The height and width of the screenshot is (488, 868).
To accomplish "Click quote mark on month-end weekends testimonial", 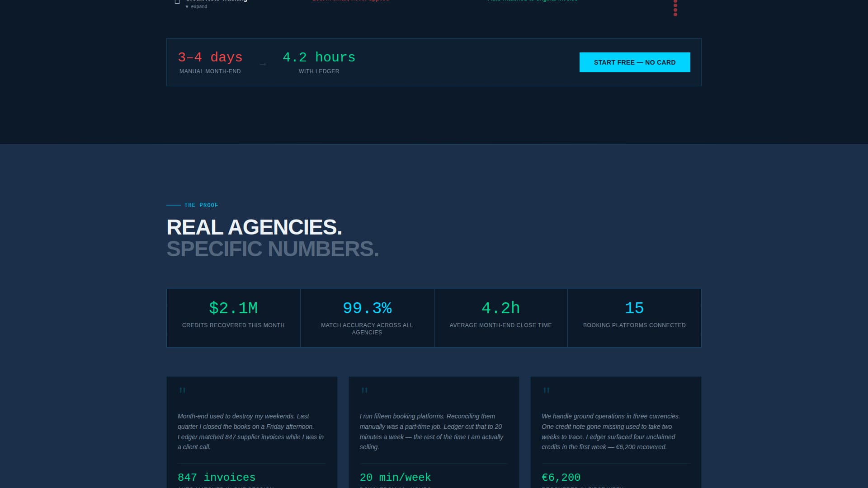I will click(x=182, y=390).
